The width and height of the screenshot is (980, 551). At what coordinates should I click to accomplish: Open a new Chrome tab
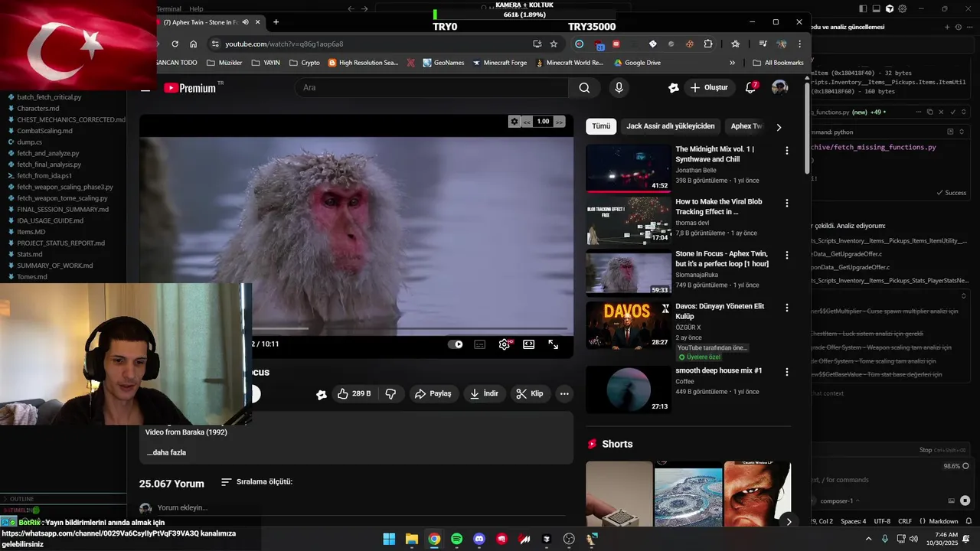[276, 22]
